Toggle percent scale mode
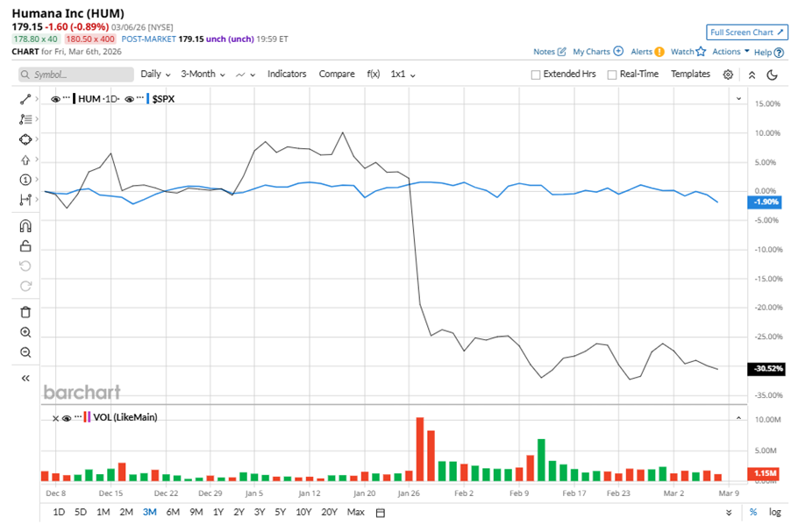This screenshot has width=791, height=532. (x=753, y=512)
